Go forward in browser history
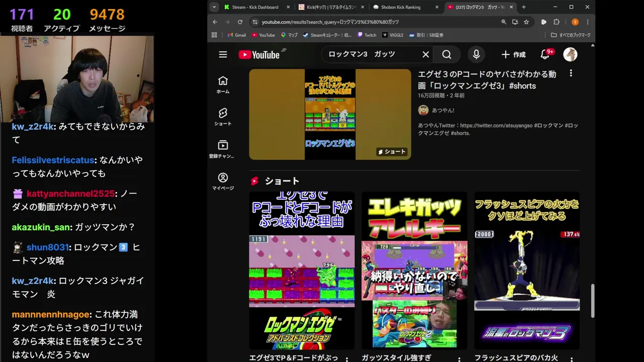Image resolution: width=644 pixels, height=362 pixels. click(x=227, y=22)
